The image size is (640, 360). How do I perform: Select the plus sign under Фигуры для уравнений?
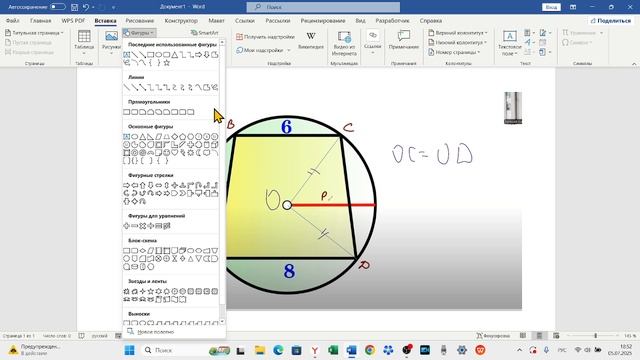pyautogui.click(x=127, y=226)
